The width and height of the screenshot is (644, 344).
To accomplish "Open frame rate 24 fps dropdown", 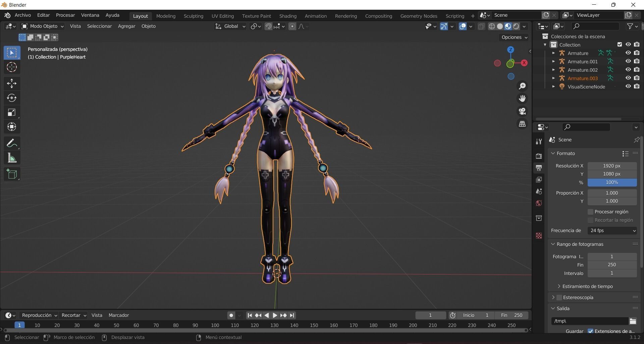I will click(x=612, y=230).
